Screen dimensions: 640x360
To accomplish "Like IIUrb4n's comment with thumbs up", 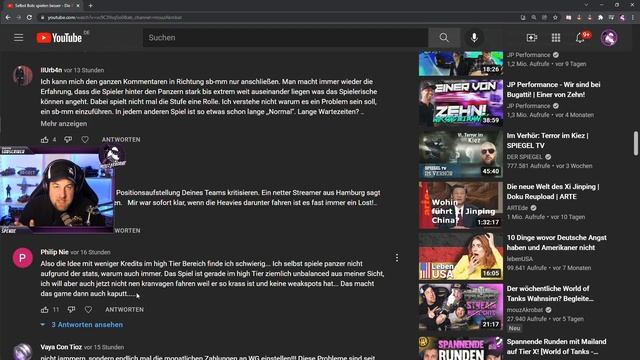I will point(44,140).
